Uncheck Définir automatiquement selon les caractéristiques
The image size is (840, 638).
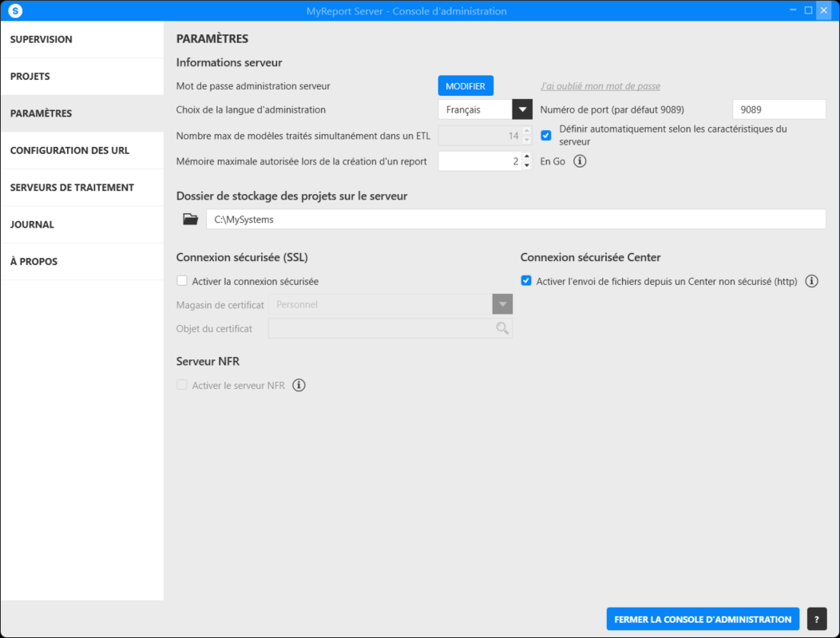pyautogui.click(x=546, y=135)
